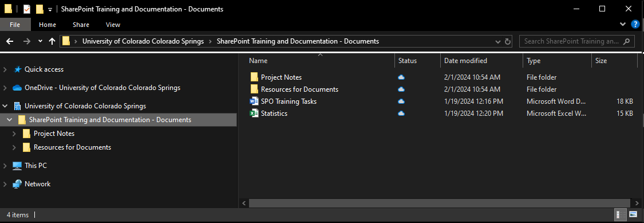Collapse SharePoint Training and Documentation tree node
This screenshot has width=644, height=223.
click(10, 120)
